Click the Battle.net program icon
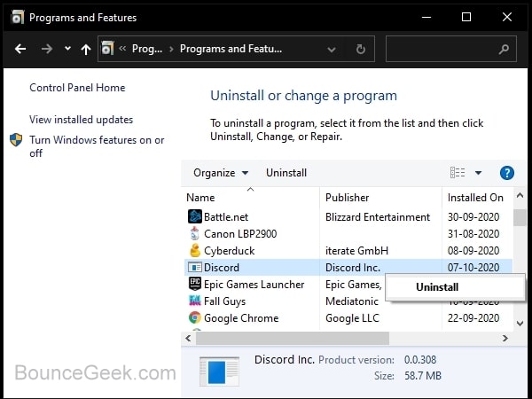532x399 pixels. tap(195, 217)
